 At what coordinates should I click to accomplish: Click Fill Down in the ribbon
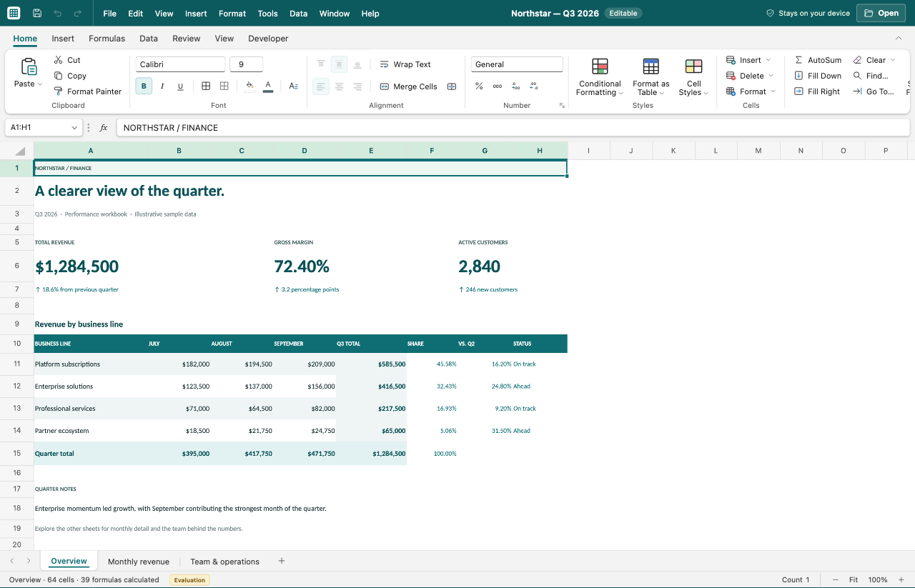tap(818, 76)
